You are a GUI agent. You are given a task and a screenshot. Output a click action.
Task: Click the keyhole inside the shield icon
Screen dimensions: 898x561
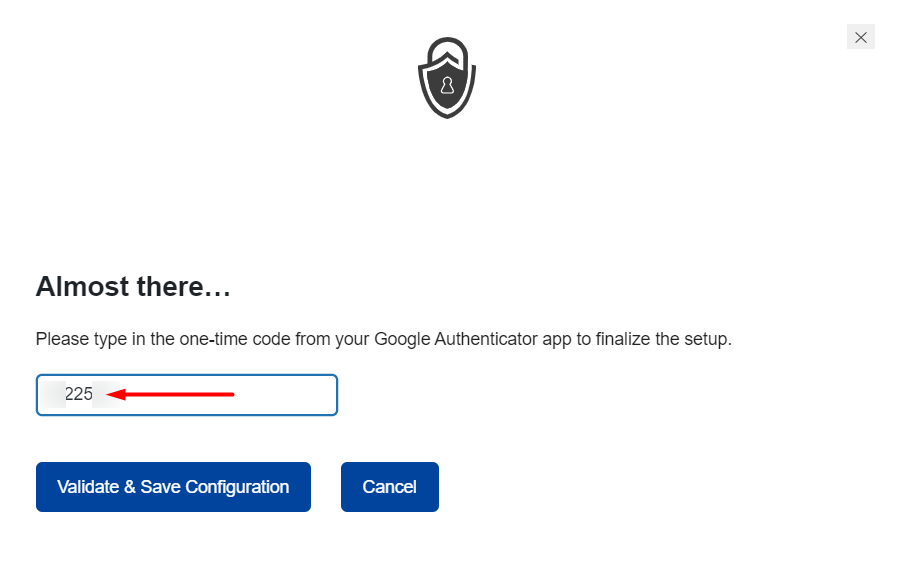[x=447, y=86]
